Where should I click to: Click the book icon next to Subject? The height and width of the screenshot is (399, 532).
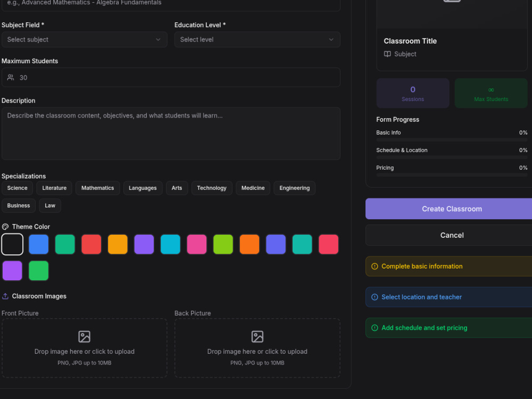point(387,54)
